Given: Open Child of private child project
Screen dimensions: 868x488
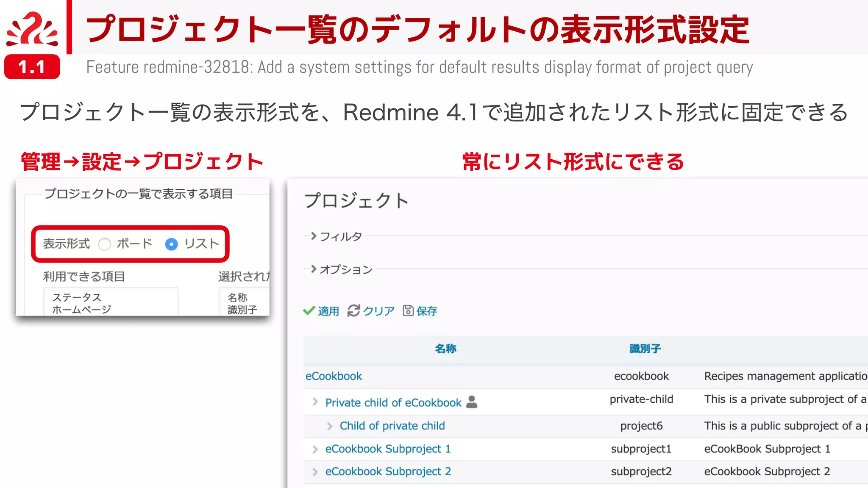Looking at the screenshot, I should pos(392,426).
